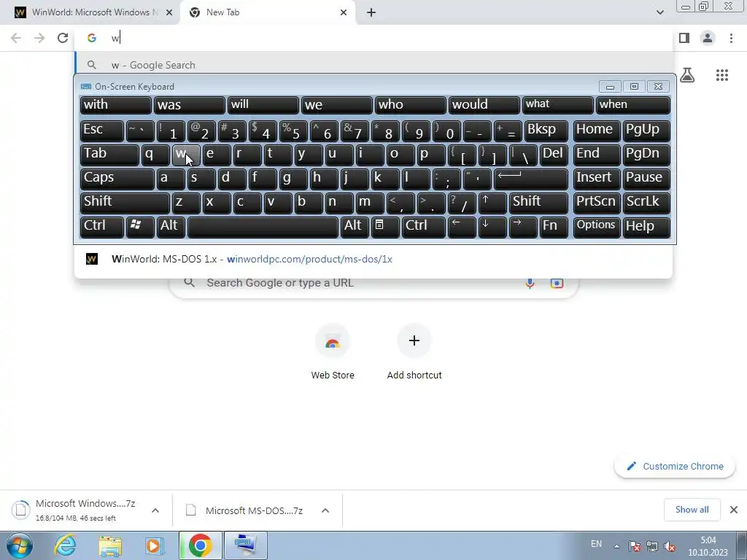Toggle the Caps key on
747x560 pixels.
coord(117,179)
